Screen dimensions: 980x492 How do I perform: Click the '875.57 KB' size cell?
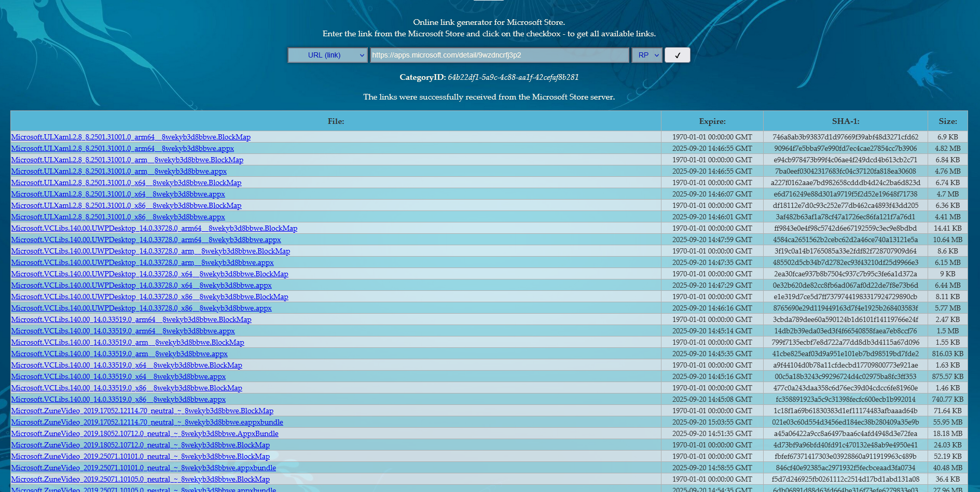(948, 376)
